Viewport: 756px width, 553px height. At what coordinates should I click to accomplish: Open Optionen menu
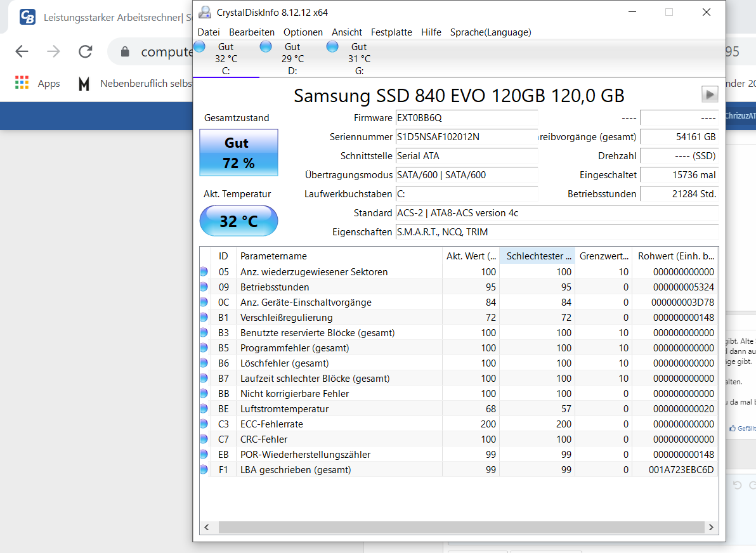click(303, 32)
